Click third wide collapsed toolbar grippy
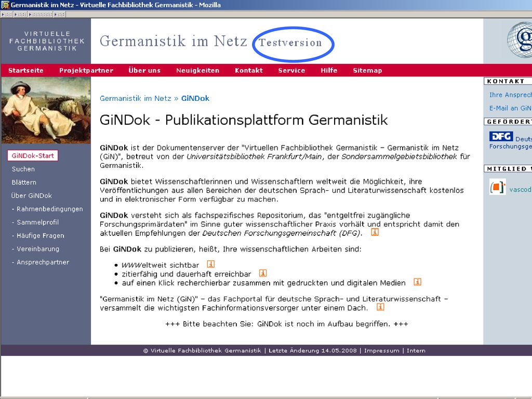Screen dimensions: 532x399 [41, 14]
